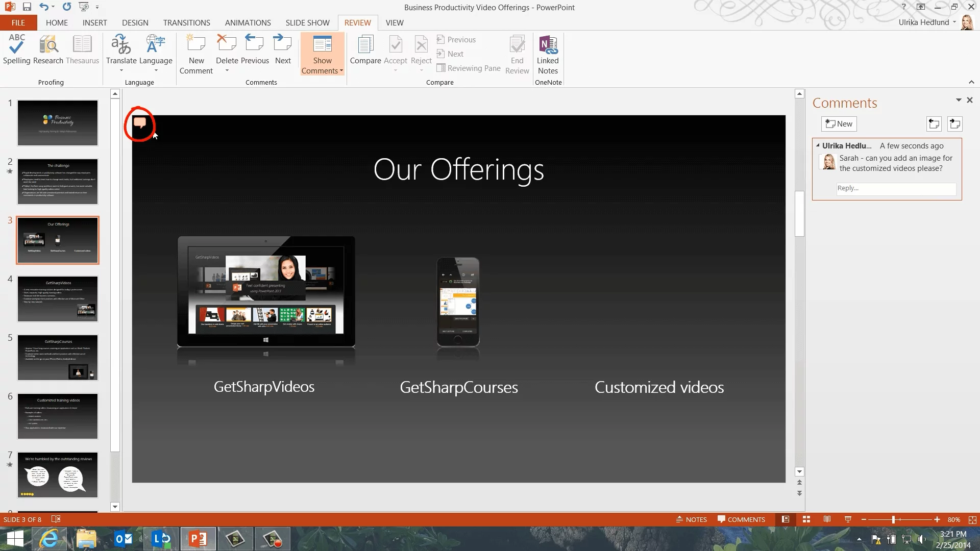Collapse Ulrika Hedlund's comment thread

tap(818, 145)
